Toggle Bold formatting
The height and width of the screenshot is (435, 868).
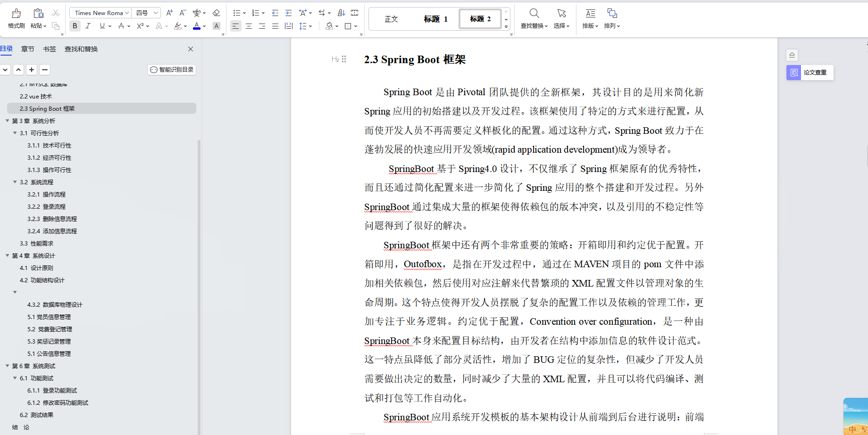tap(75, 26)
